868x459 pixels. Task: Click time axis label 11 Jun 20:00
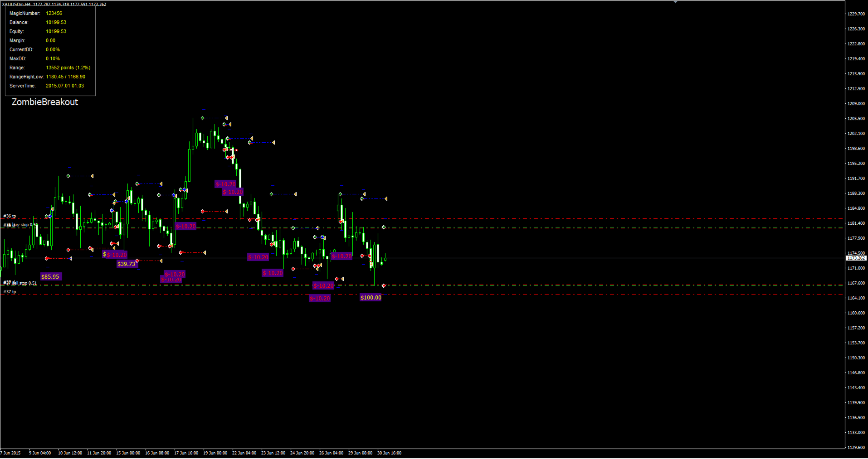pos(99,453)
